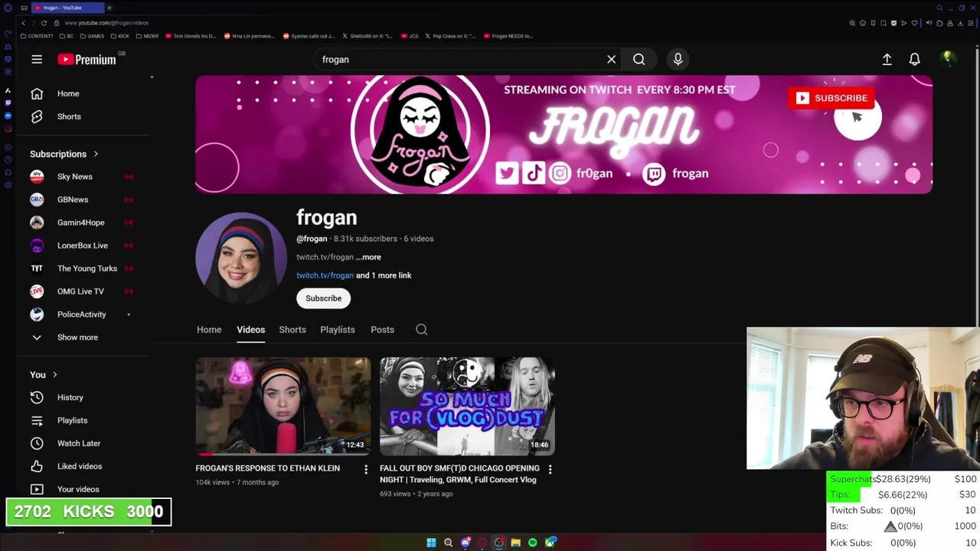Open the Xbox app from the taskbar
Viewport: 980px width, 551px height.
[550, 543]
